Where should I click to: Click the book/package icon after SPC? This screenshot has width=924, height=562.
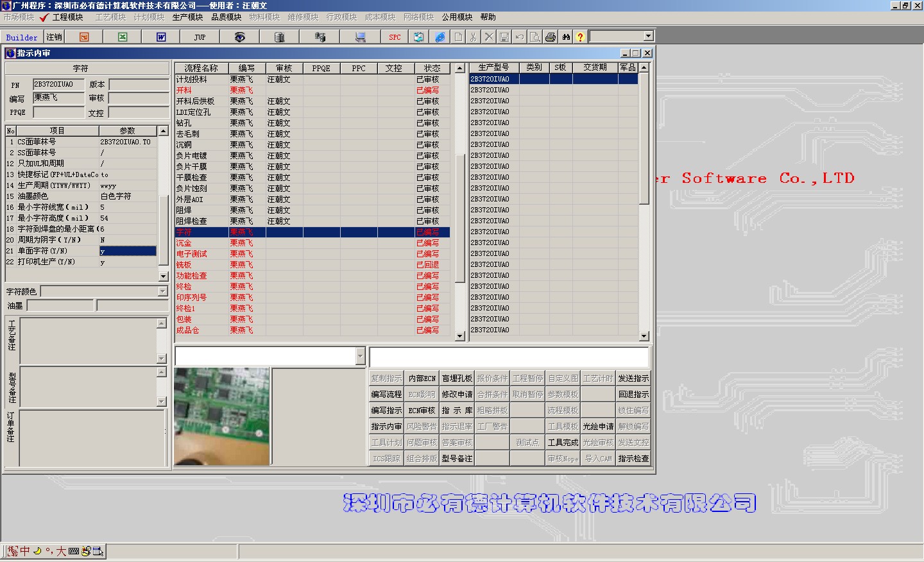[x=418, y=37]
